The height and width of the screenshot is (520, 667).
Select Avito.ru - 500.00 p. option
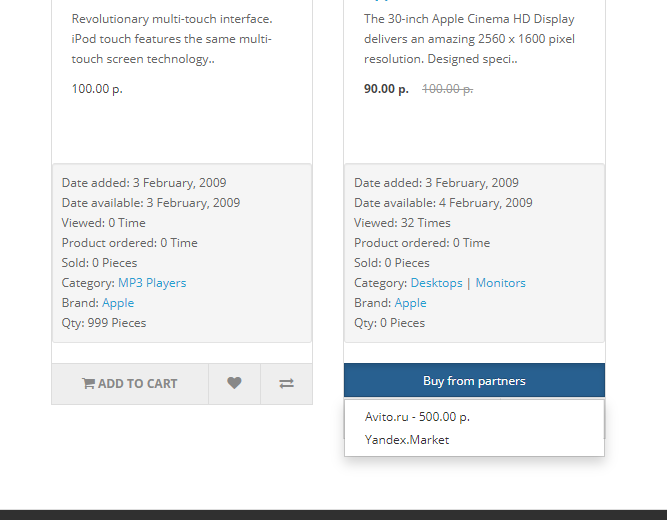[417, 417]
